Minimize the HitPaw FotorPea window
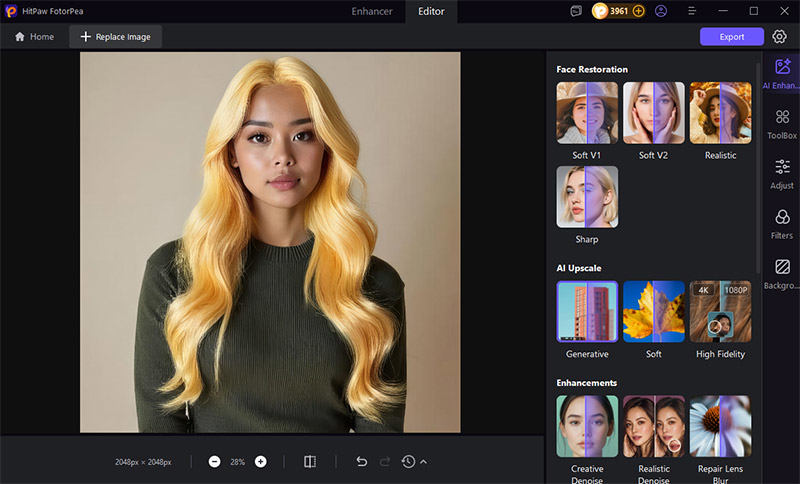 click(x=723, y=11)
